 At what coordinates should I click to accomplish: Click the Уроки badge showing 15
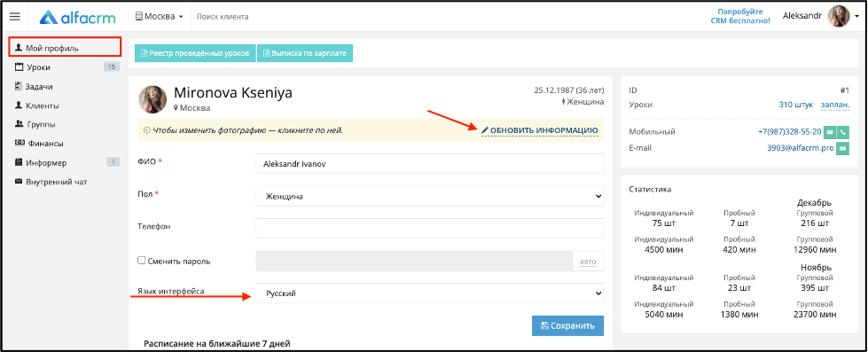click(111, 67)
